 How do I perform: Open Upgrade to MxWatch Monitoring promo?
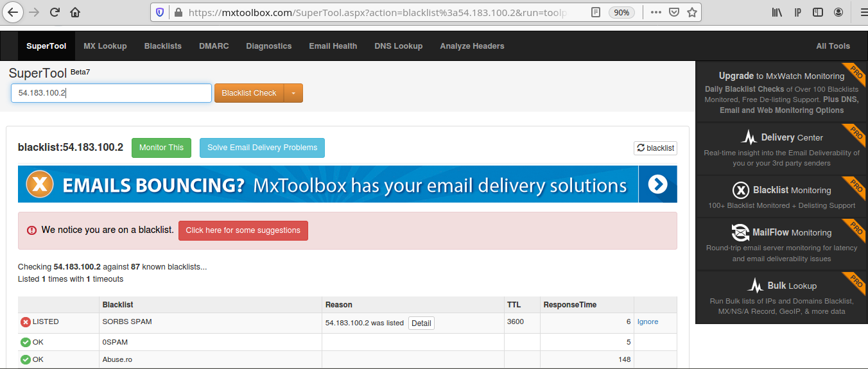tap(781, 92)
